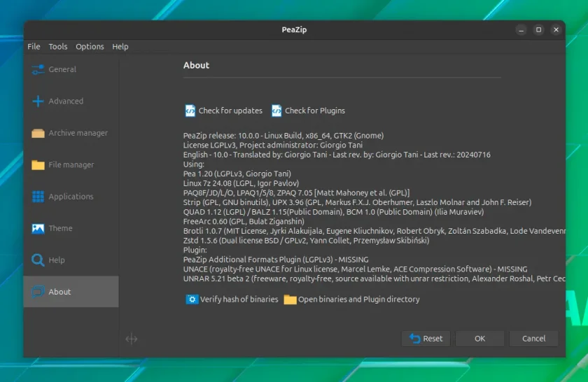Click the About speech bubble icon
The height and width of the screenshot is (382, 588).
point(38,292)
